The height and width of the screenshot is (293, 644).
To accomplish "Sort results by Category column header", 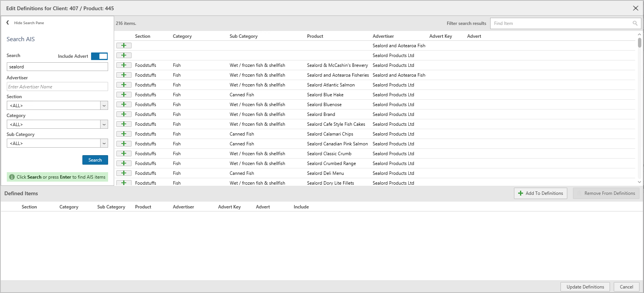I will 182,36.
